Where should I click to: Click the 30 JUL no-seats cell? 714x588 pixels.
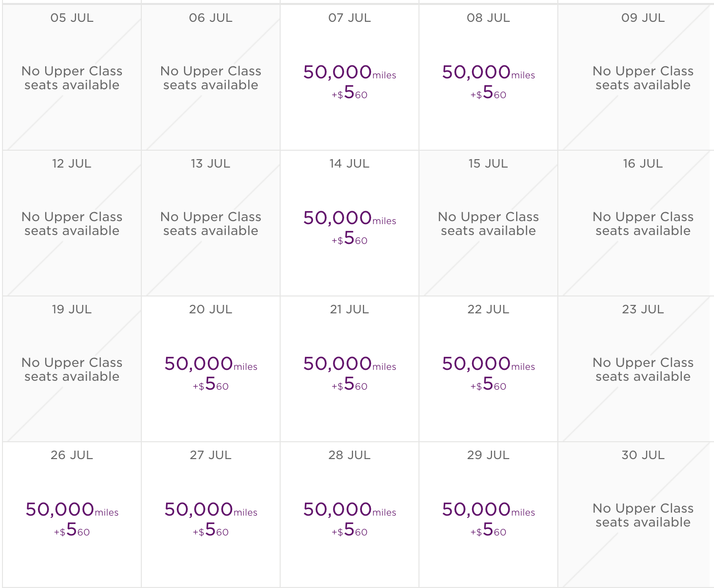tap(643, 515)
